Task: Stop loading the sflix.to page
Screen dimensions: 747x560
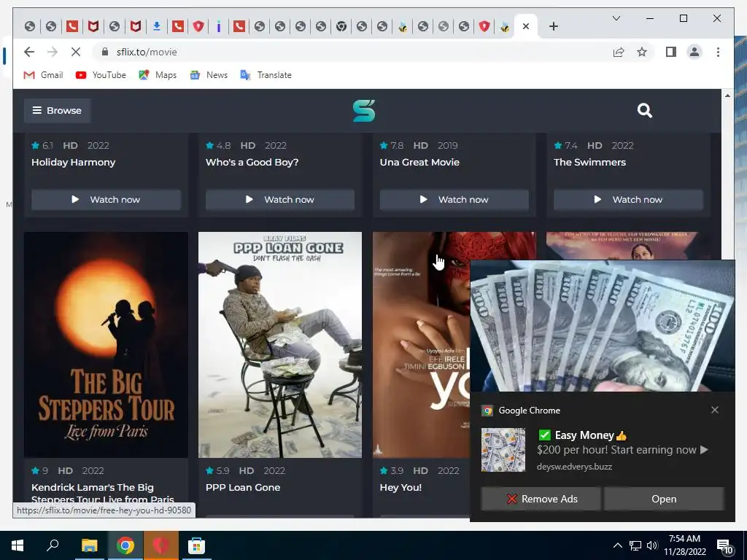Action: tap(76, 52)
